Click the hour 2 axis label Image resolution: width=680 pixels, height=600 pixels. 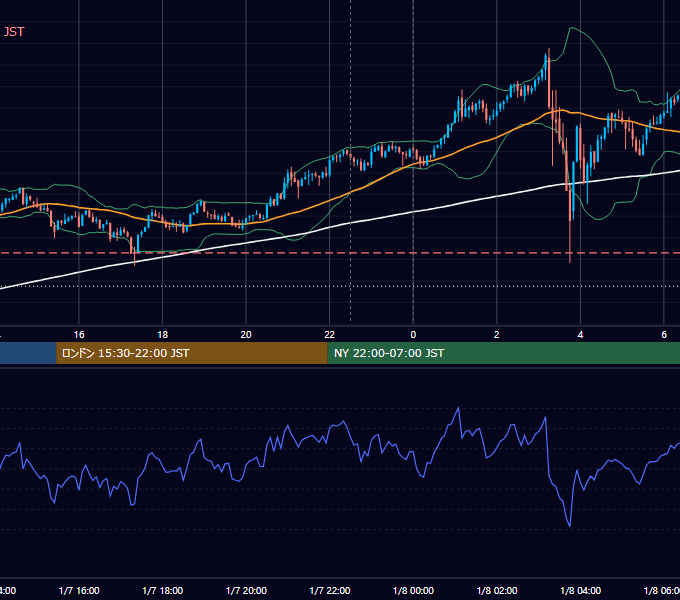coord(497,335)
